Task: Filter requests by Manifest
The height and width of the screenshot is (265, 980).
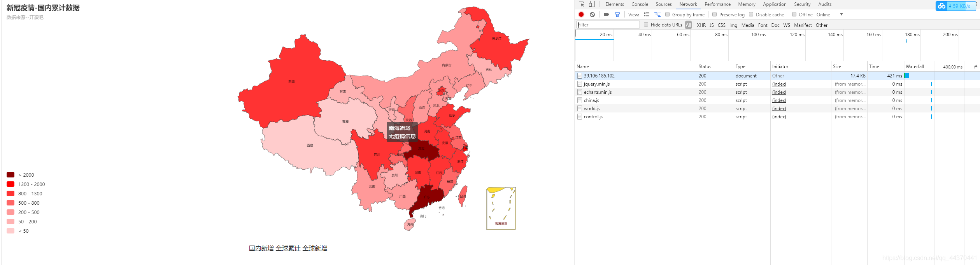Action: 803,25
